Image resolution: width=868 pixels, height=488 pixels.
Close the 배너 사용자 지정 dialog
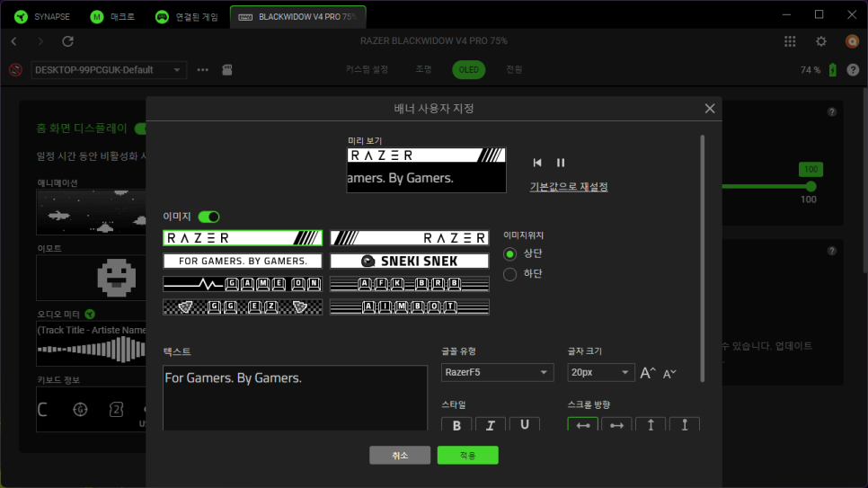tap(710, 109)
